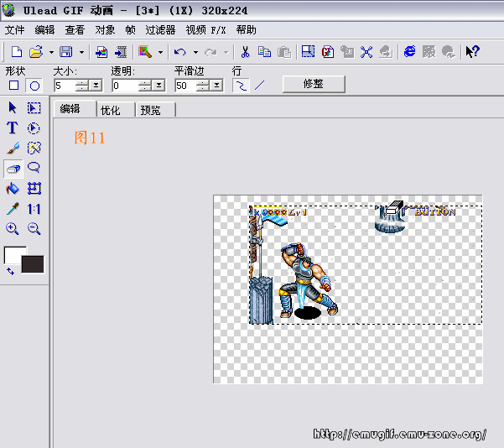504x448 pixels.
Task: Open the transparency value dropdown
Action: click(x=158, y=86)
